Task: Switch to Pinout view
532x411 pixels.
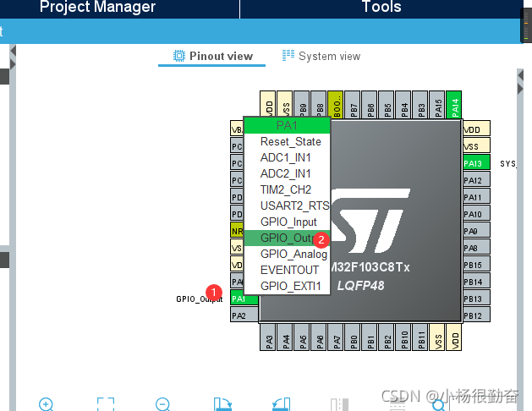Action: tap(213, 56)
